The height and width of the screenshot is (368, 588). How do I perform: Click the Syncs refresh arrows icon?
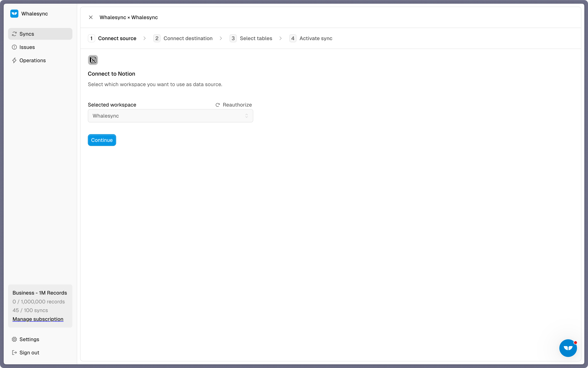(14, 34)
